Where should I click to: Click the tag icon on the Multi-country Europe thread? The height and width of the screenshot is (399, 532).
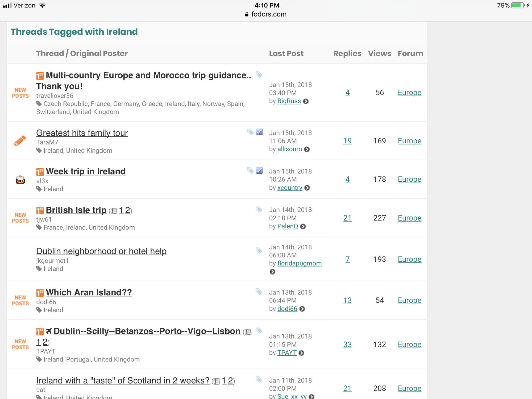click(x=259, y=74)
